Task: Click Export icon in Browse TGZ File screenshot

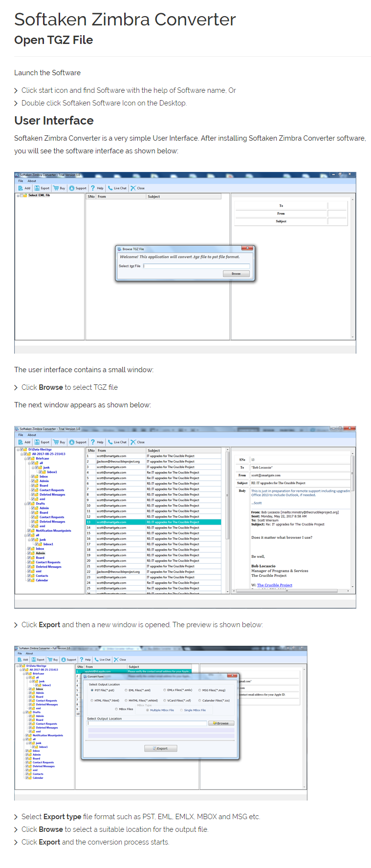Action: pyautogui.click(x=37, y=188)
